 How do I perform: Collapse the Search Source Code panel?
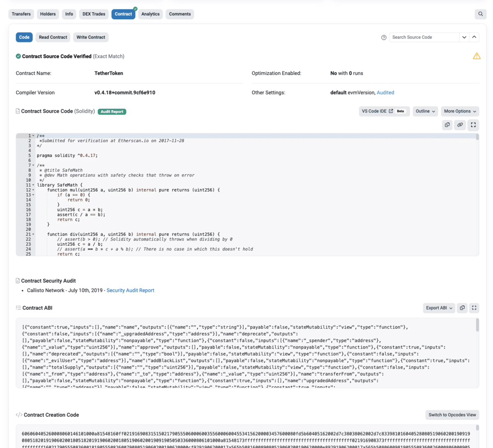[x=474, y=37]
